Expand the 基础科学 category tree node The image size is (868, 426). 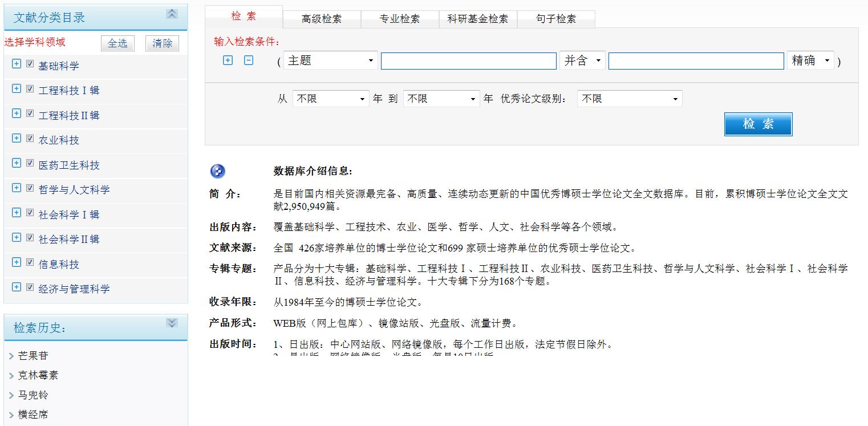[17, 64]
